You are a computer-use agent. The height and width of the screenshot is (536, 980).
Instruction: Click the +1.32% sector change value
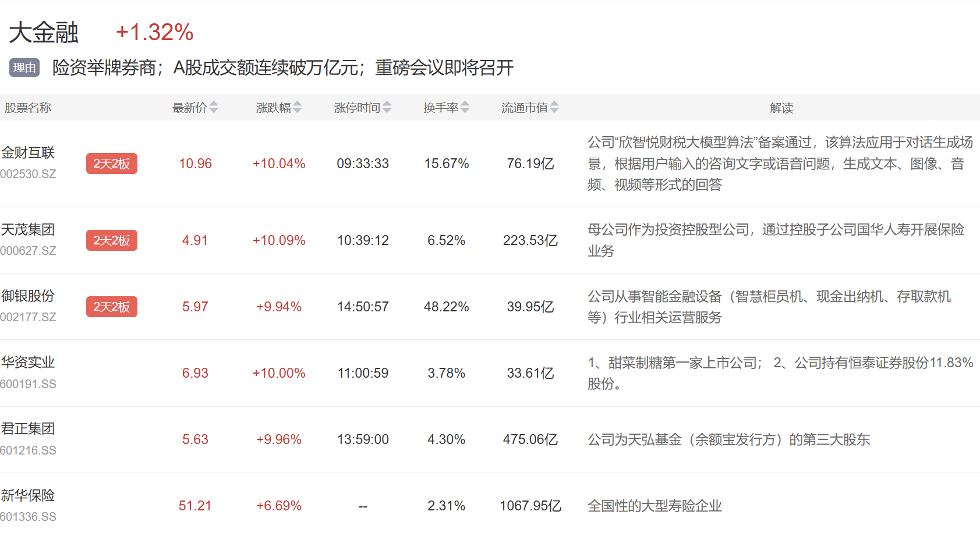tap(154, 33)
